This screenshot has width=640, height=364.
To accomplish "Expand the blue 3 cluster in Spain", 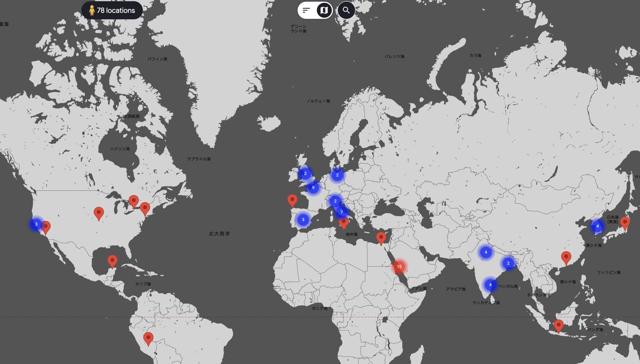I will 303,220.
